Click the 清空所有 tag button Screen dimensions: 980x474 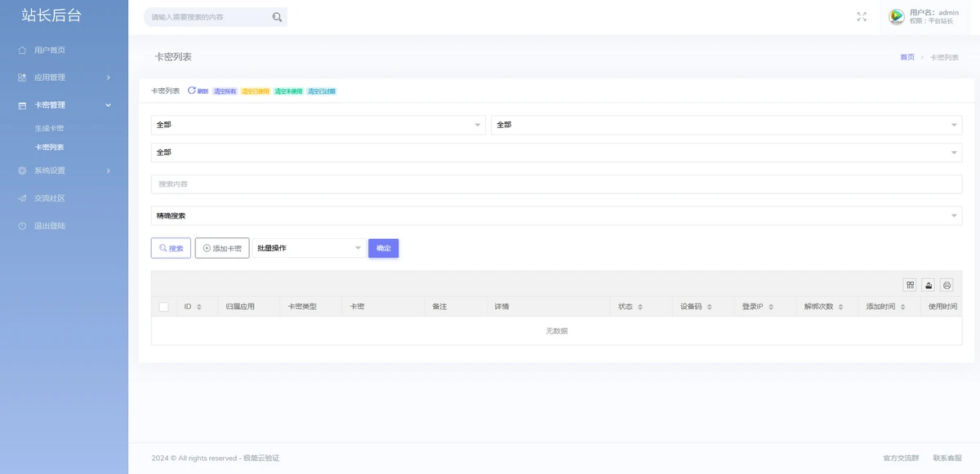(225, 91)
